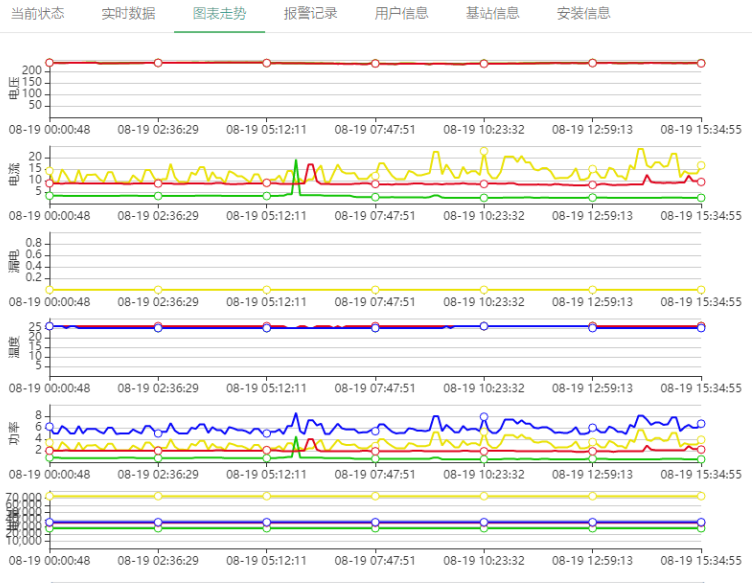Viewport: 752px width, 583px height.
Task: View the 基站信息 tab
Action: point(492,14)
